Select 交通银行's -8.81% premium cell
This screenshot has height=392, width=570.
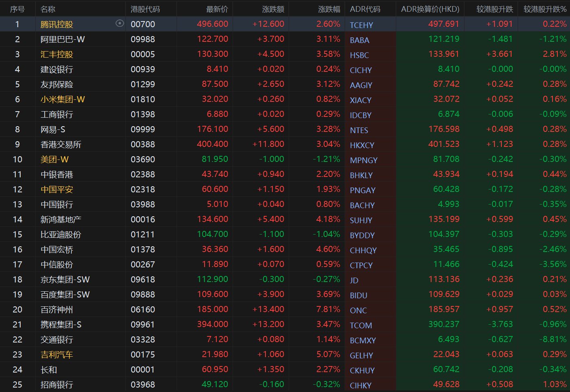pyautogui.click(x=554, y=339)
